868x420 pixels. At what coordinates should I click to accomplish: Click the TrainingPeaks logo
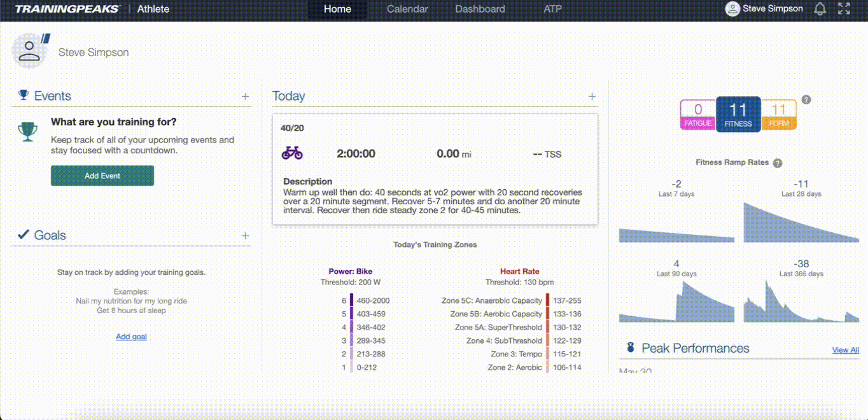click(67, 9)
